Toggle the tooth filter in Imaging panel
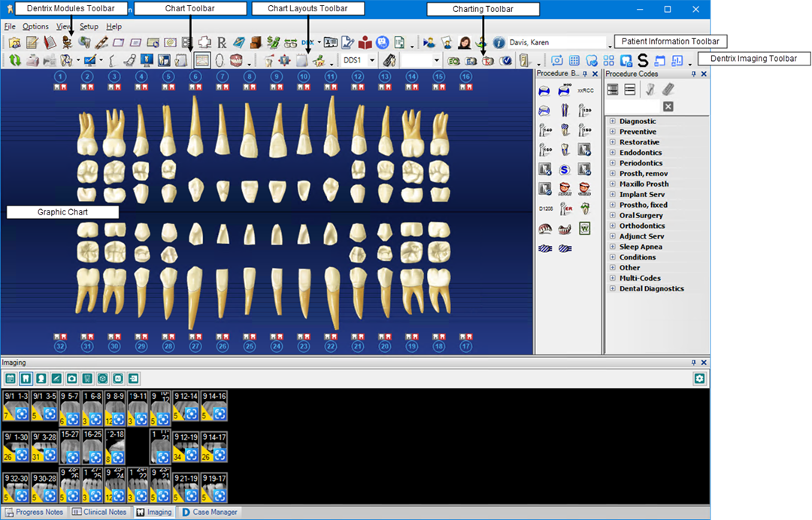812x520 pixels. [x=26, y=379]
